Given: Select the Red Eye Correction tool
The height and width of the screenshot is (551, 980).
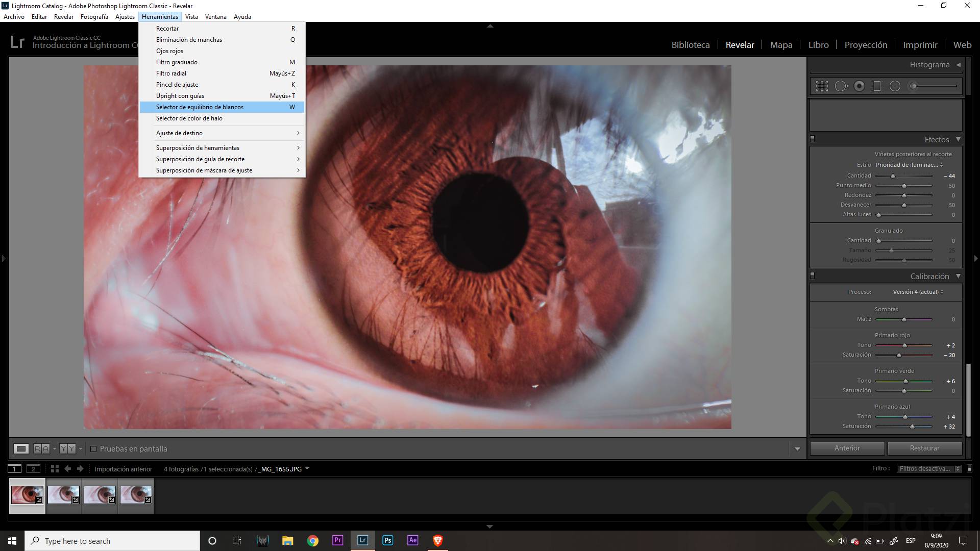Looking at the screenshot, I should click(x=169, y=51).
